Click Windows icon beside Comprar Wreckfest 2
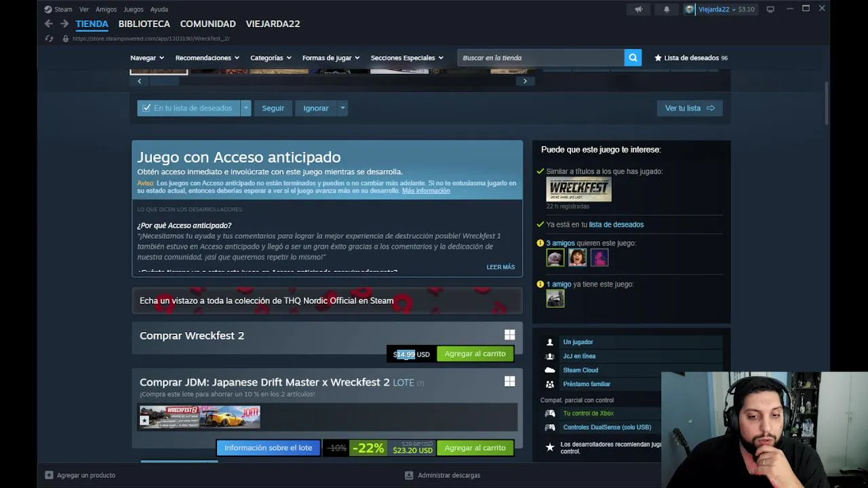The height and width of the screenshot is (488, 868). coord(509,335)
